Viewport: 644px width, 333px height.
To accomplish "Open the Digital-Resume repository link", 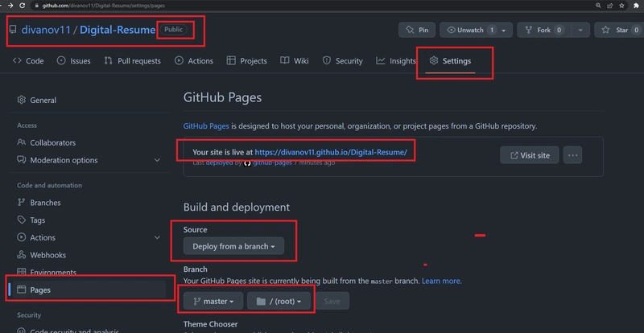I will [x=118, y=30].
